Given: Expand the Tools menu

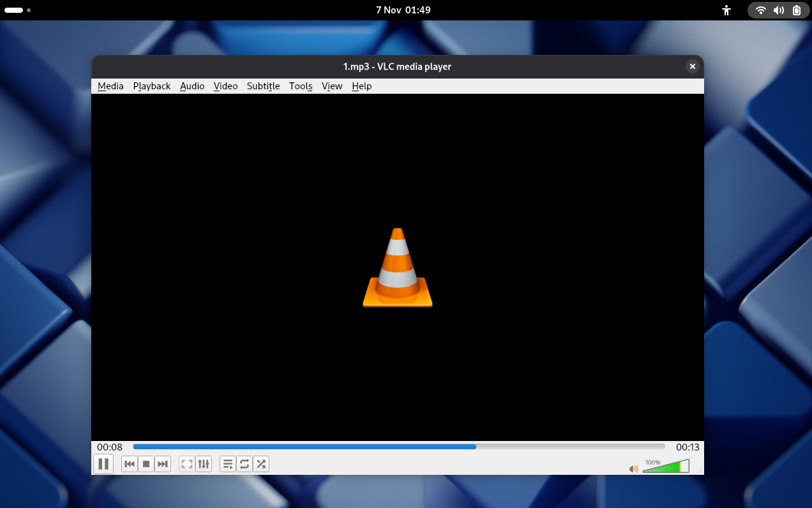Looking at the screenshot, I should pyautogui.click(x=301, y=86).
